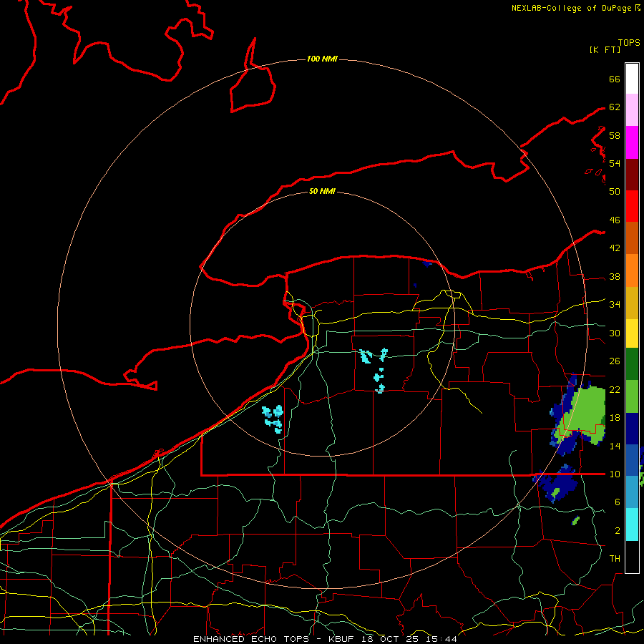Click the light pink swatch between 62 and 66

point(632,110)
